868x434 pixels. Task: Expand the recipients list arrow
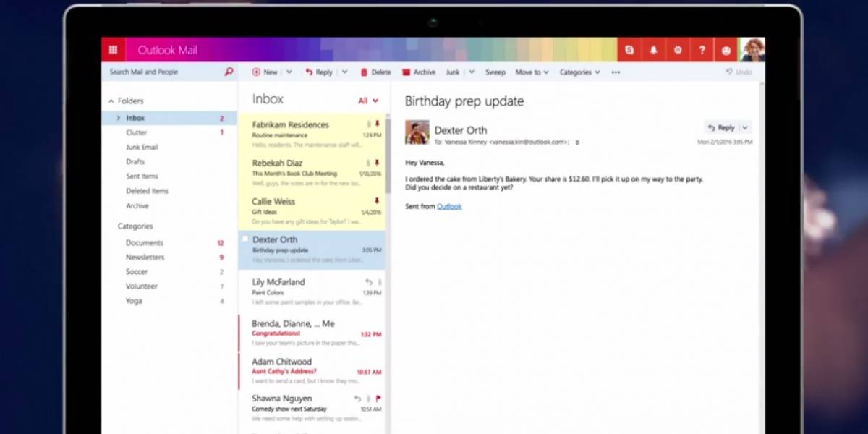point(577,142)
